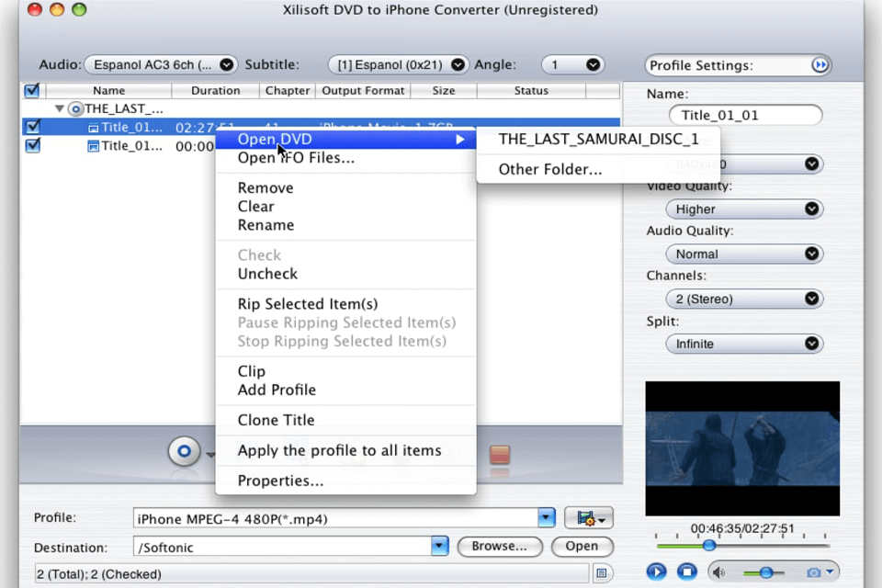Collapse the THE_LAST disclosure triangle

click(x=58, y=107)
